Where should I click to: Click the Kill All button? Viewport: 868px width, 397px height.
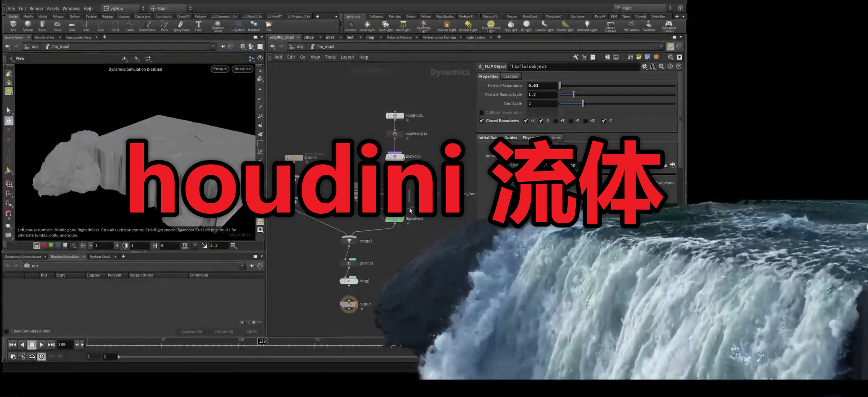[x=251, y=331]
